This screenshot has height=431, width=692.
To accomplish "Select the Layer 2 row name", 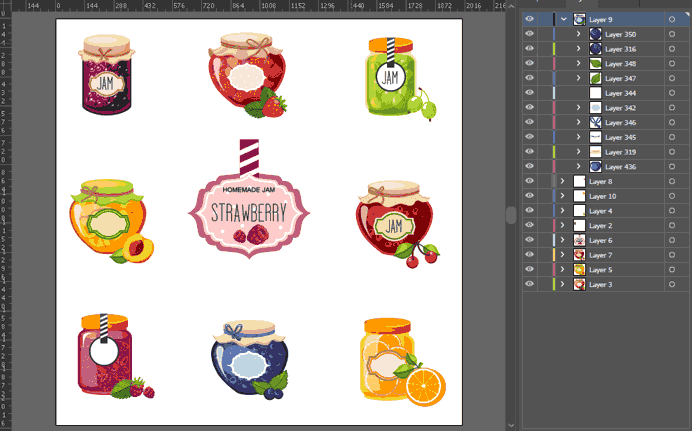I will tap(601, 226).
